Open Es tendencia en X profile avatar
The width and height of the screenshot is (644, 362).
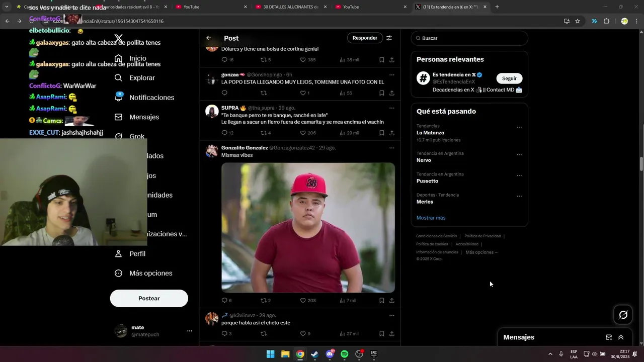[423, 78]
